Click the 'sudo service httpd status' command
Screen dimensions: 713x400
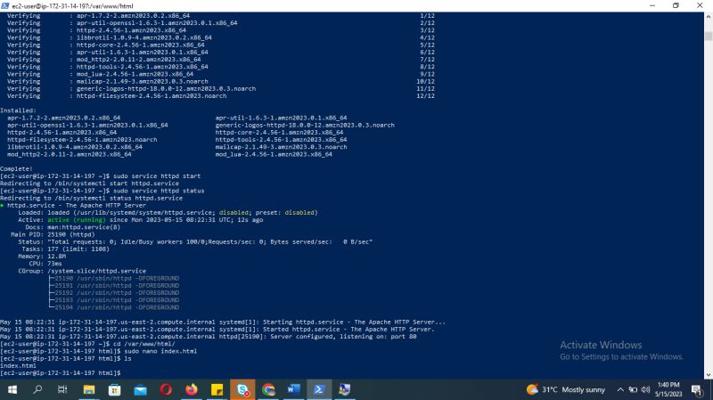point(159,190)
